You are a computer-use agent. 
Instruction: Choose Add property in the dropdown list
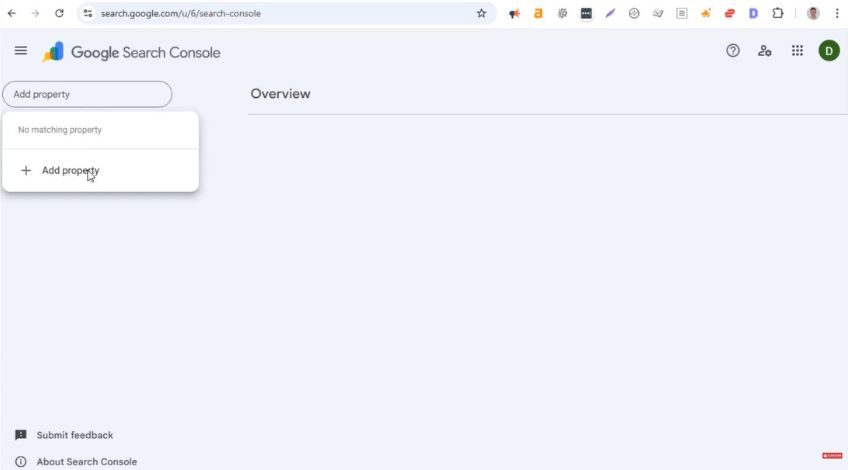tap(101, 170)
